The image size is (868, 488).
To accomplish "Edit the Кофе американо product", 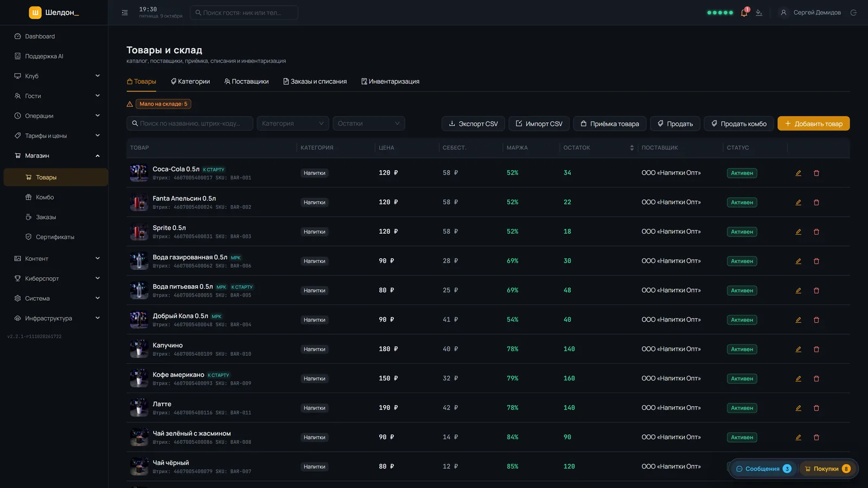I will click(798, 378).
